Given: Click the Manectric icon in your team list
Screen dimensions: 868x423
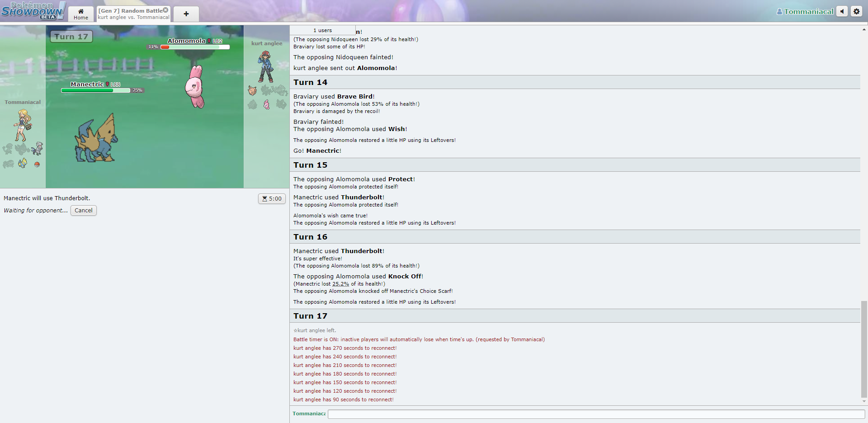Looking at the screenshot, I should tap(23, 163).
